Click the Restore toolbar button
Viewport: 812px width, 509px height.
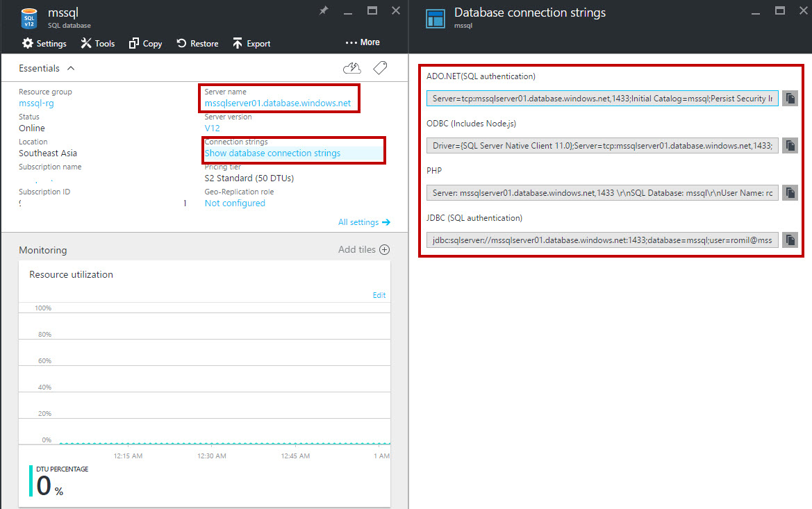pos(197,44)
